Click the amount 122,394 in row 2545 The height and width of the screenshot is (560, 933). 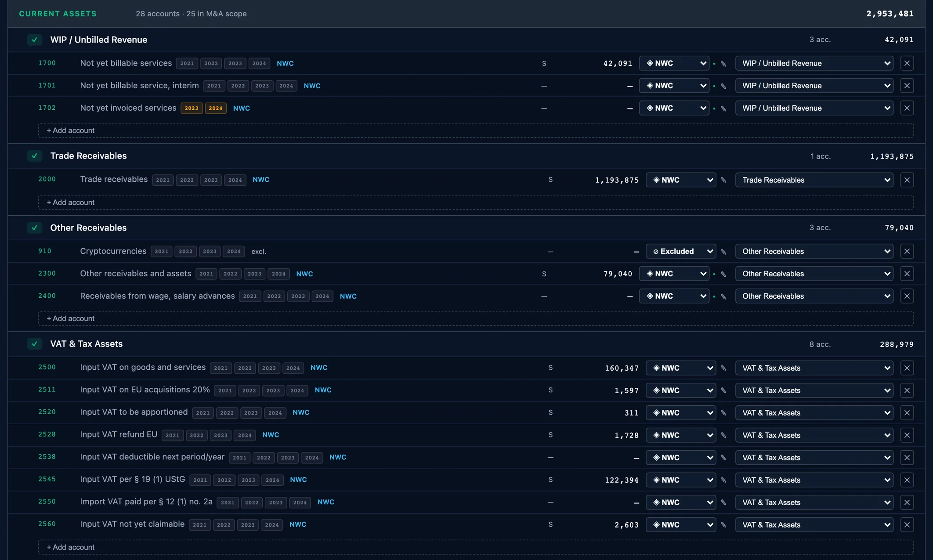click(622, 480)
